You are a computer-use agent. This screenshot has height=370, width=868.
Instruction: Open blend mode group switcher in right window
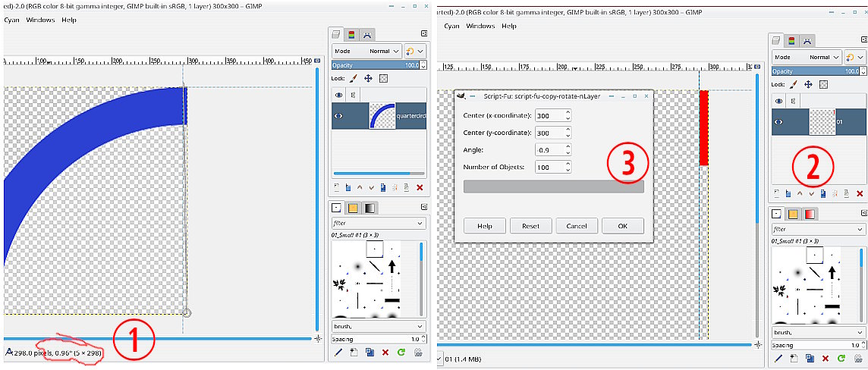point(855,57)
